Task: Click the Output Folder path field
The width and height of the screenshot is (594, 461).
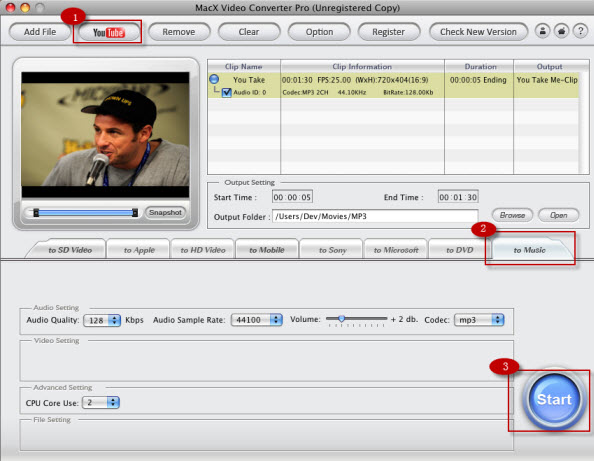Action: coord(375,216)
